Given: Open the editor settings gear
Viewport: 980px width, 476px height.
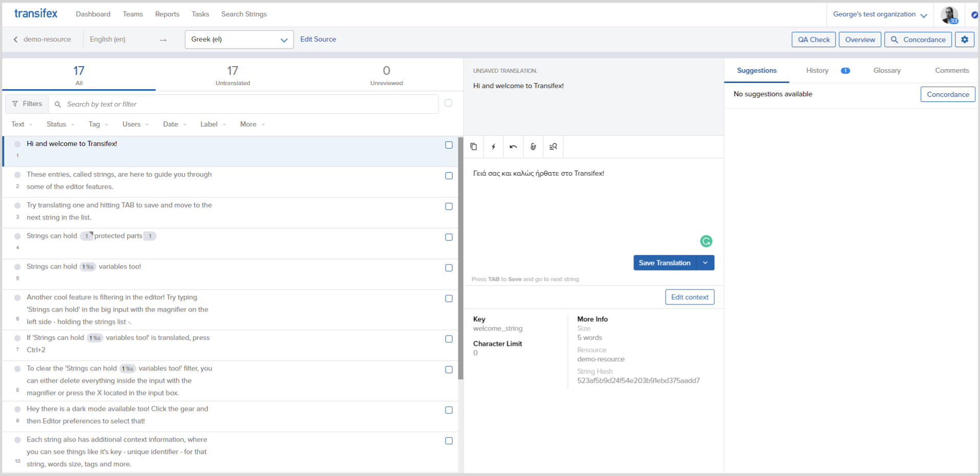Looking at the screenshot, I should pos(965,39).
